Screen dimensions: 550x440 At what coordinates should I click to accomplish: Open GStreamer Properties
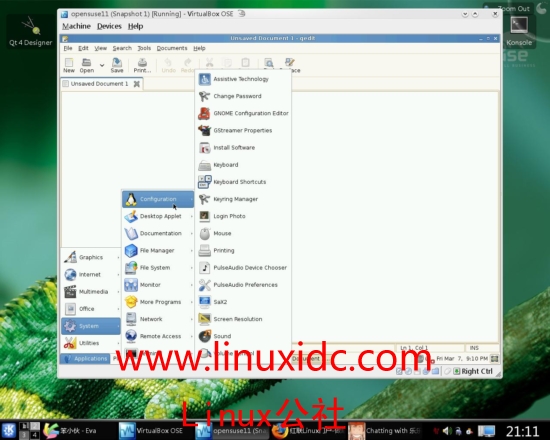pos(243,131)
